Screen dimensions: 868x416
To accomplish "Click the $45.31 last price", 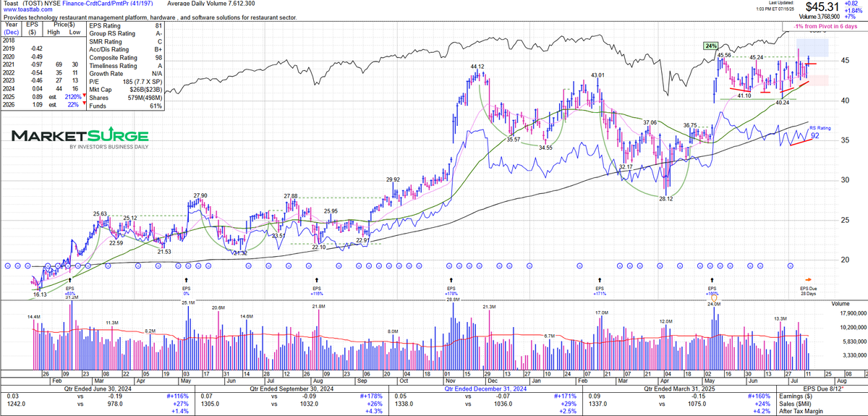I will point(824,7).
